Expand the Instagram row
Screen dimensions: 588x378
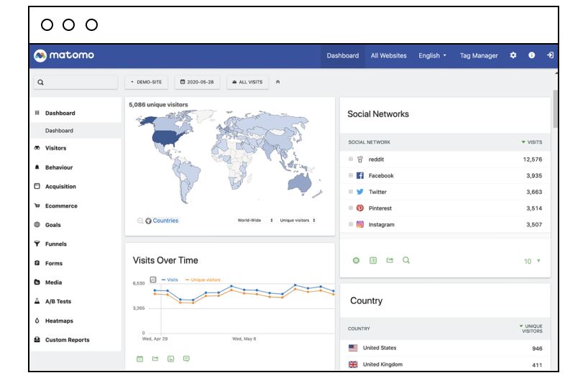pyautogui.click(x=351, y=224)
